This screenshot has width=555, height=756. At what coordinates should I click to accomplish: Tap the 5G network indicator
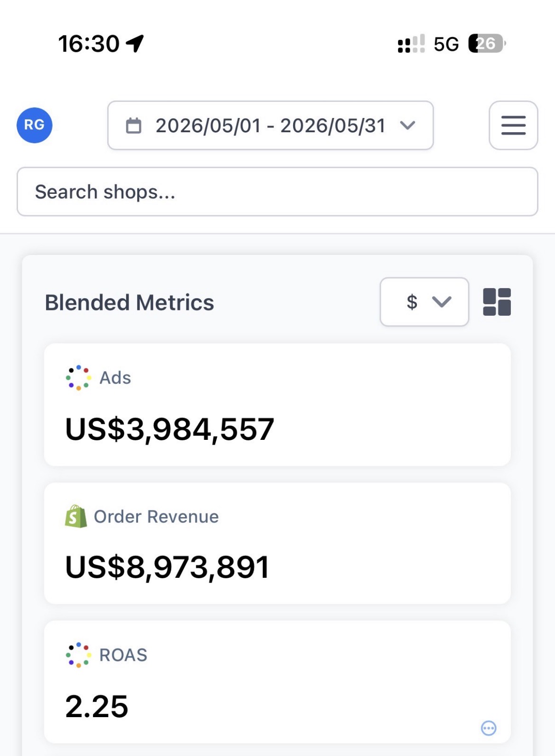[446, 44]
